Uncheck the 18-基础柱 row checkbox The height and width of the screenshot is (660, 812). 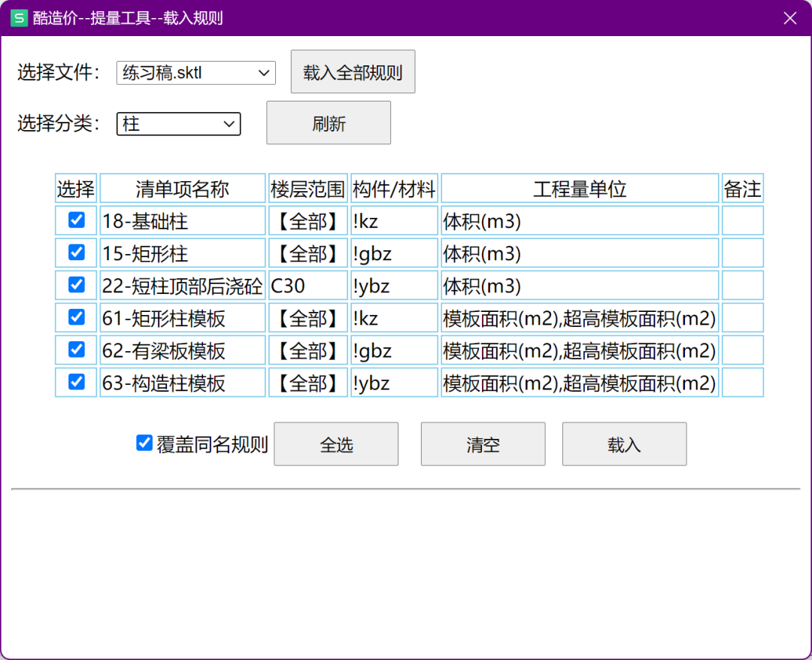76,220
